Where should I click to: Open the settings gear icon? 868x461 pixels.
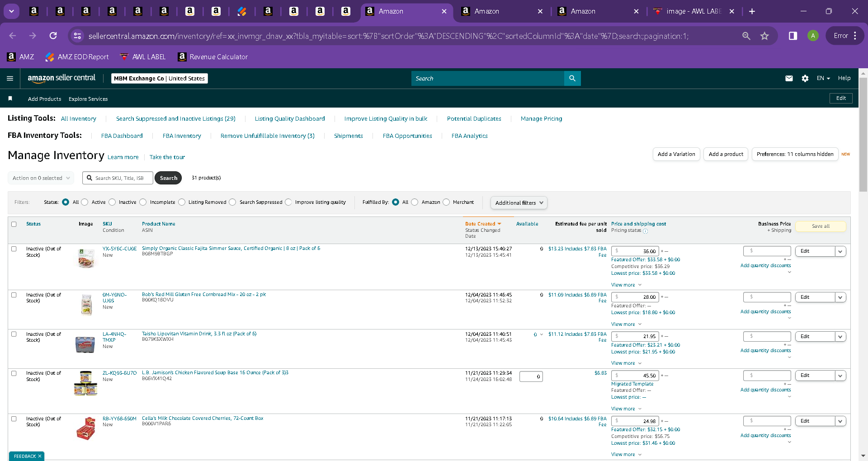coord(805,78)
